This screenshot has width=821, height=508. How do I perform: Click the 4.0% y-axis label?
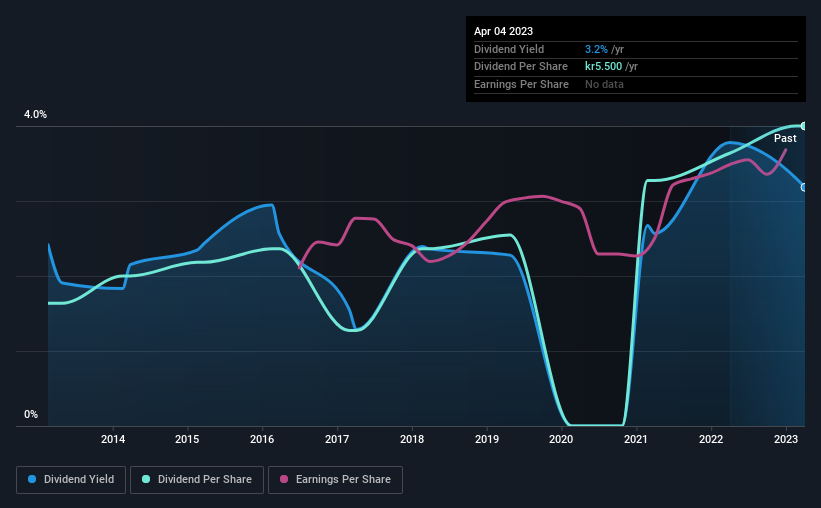[x=35, y=114]
